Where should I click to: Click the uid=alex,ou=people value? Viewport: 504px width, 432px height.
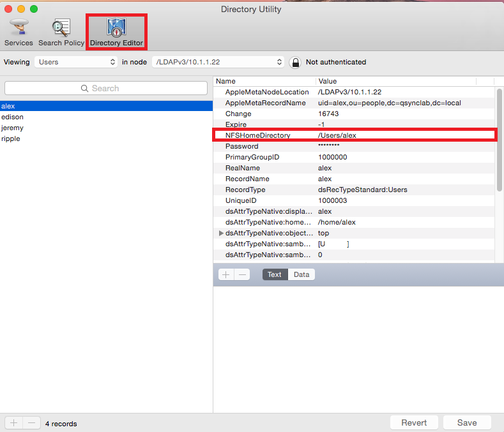389,103
